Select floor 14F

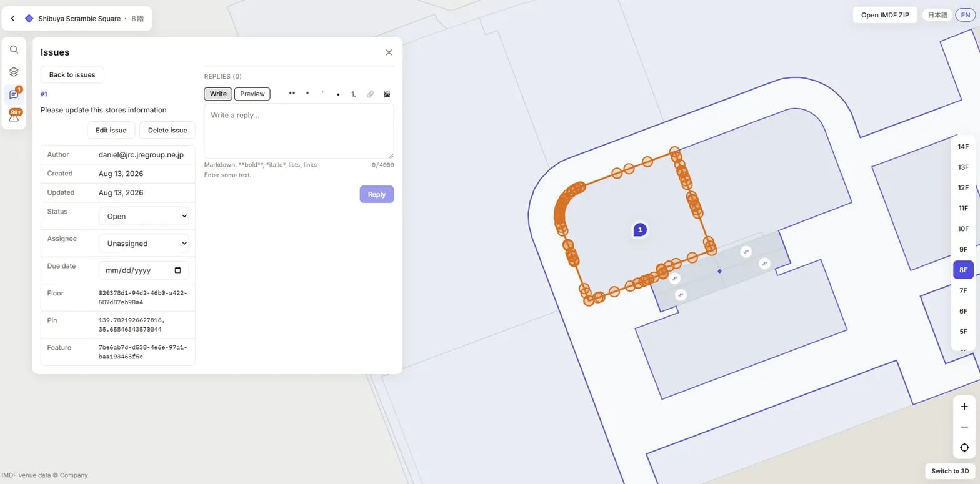[963, 147]
